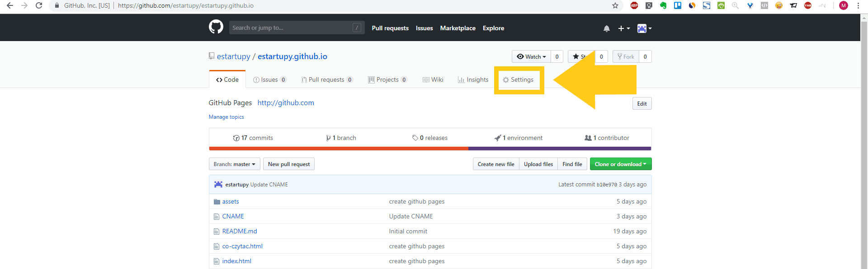
Task: Click the Edit description button
Action: (642, 103)
